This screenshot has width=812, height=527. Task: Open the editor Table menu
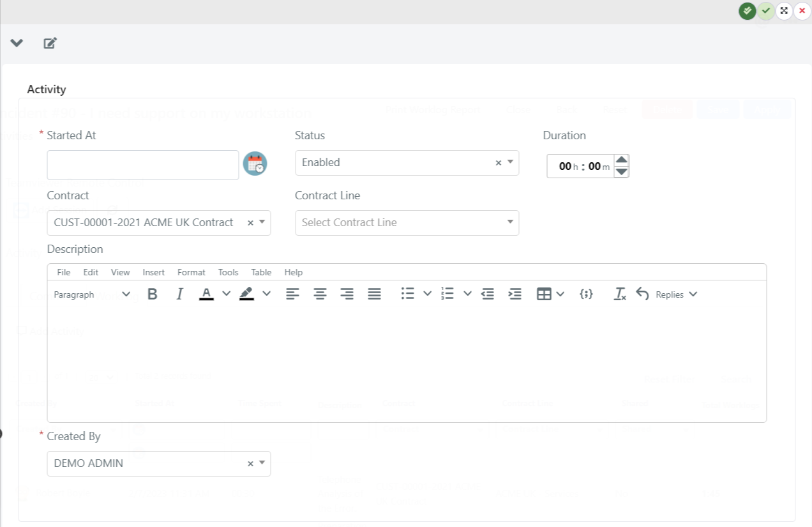261,272
